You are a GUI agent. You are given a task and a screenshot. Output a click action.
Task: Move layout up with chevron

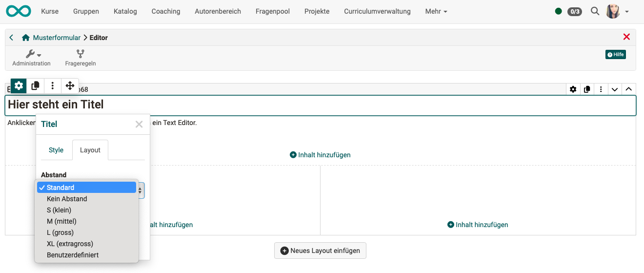tap(629, 89)
